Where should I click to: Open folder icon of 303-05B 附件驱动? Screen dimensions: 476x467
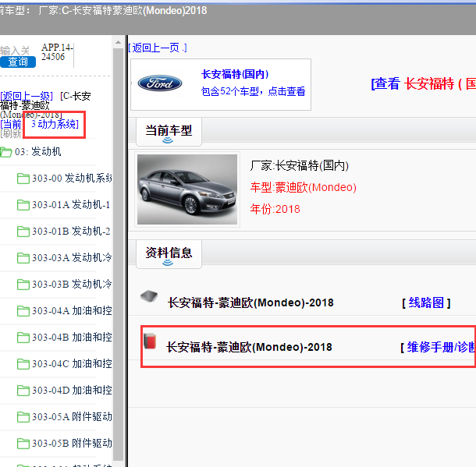(23, 444)
